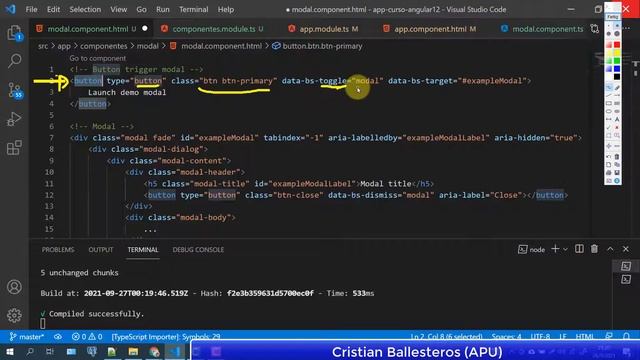Screen dimensions: 640x360
Task: Click 'Ln 2, Col 8' cursor position
Action: (x=447, y=337)
